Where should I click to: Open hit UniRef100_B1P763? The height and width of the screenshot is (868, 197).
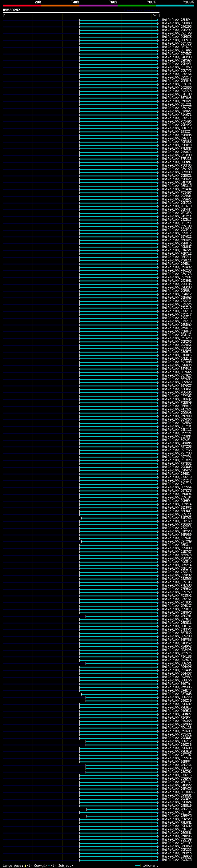pos(177,518)
